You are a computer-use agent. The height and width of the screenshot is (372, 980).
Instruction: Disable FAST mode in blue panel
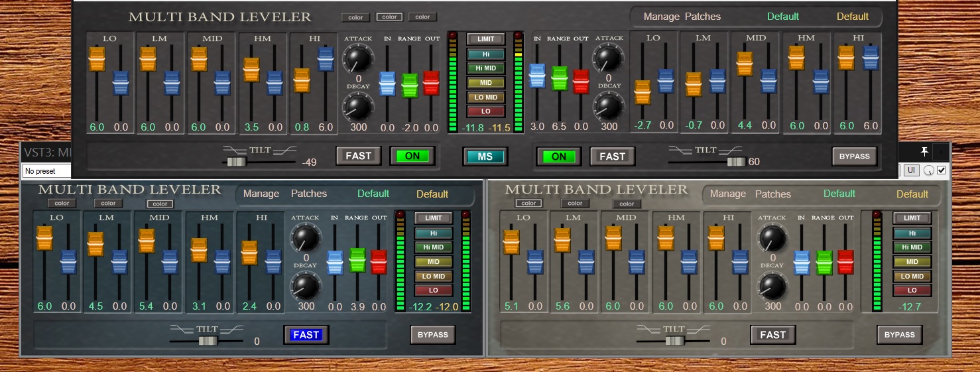[x=306, y=335]
